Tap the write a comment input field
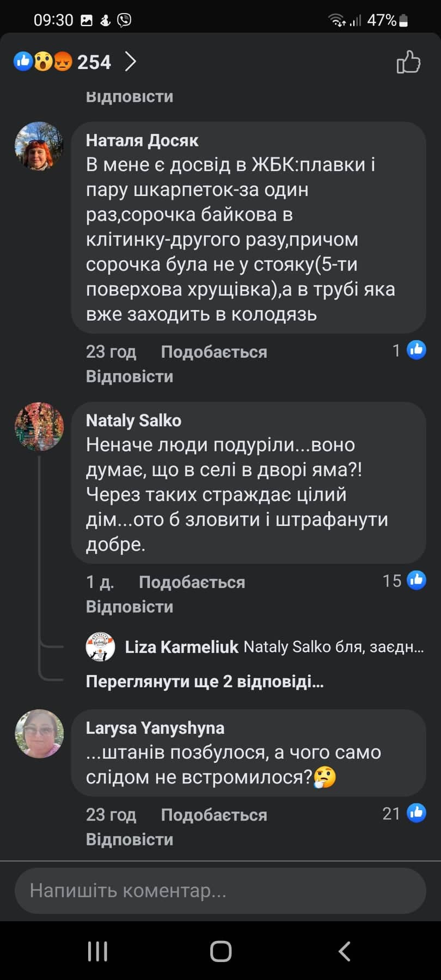 point(220,891)
